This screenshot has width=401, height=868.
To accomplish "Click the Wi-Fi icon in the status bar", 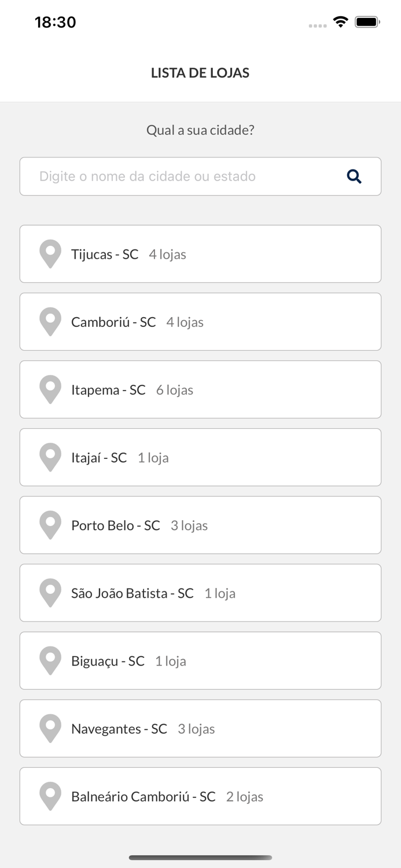I will point(340,21).
